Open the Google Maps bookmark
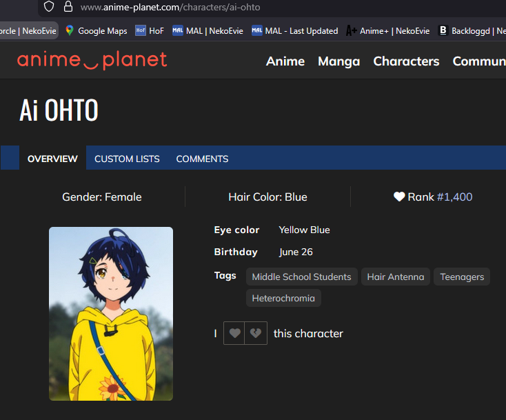Viewport: 506px width, 420px height. coord(96,30)
